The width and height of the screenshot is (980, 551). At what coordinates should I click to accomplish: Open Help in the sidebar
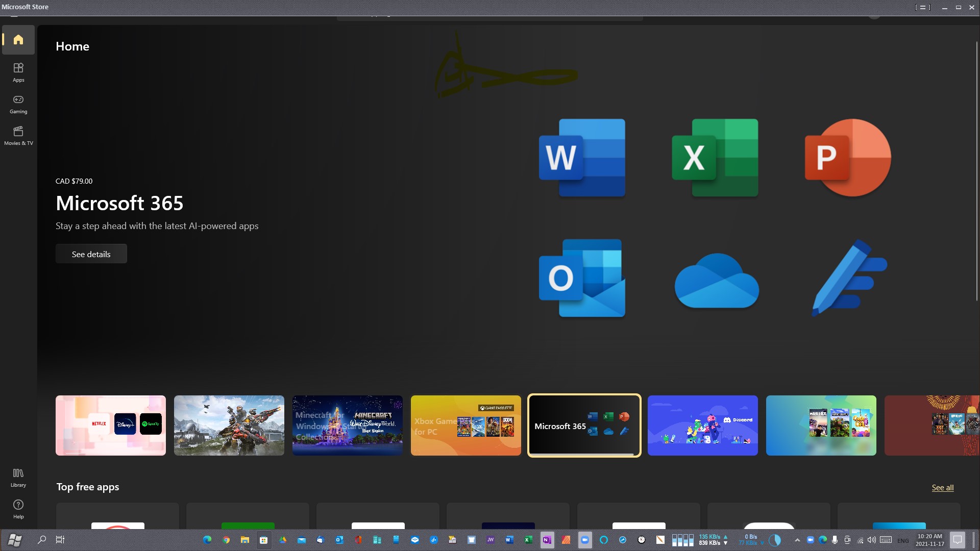coord(18,509)
